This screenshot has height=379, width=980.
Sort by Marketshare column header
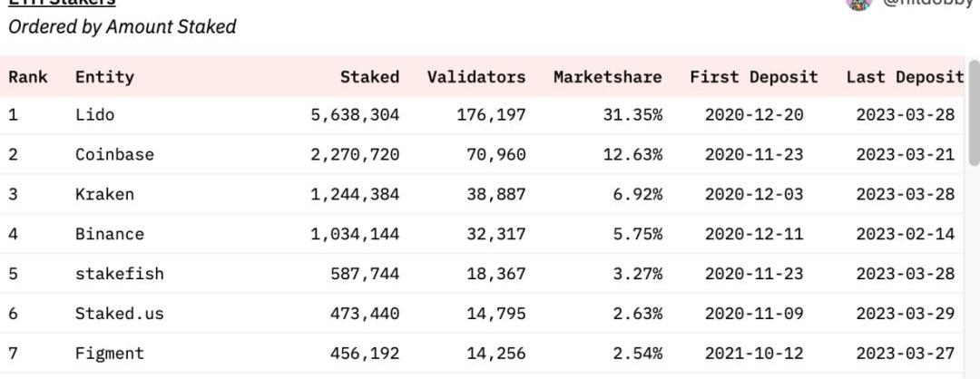tap(607, 77)
